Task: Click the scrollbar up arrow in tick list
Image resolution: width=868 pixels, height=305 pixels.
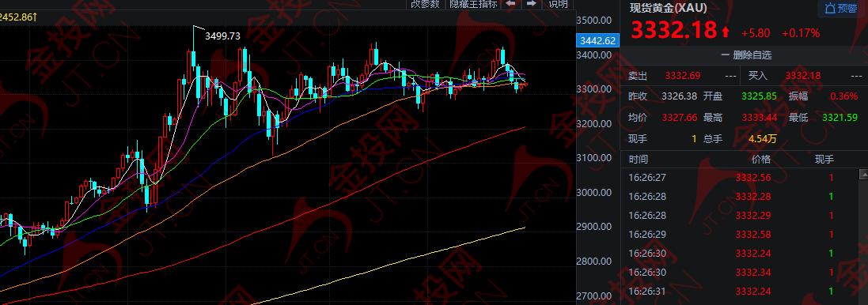Action: pyautogui.click(x=863, y=174)
